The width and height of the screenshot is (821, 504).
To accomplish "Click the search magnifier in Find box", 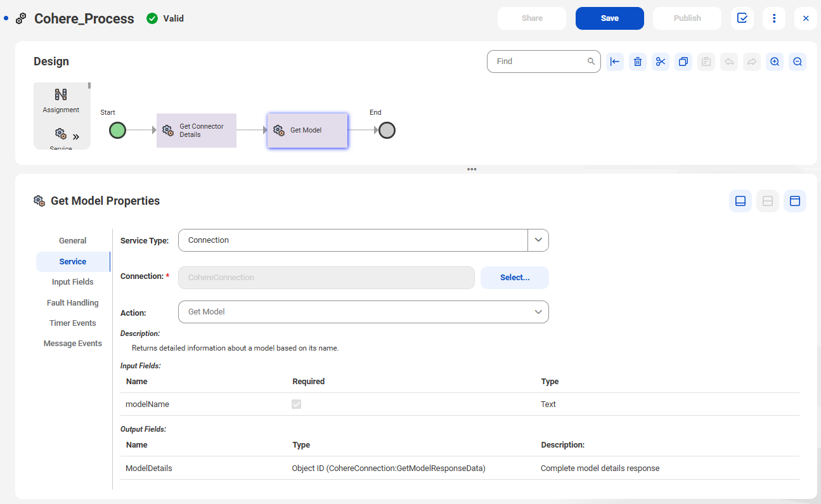I will click(591, 61).
